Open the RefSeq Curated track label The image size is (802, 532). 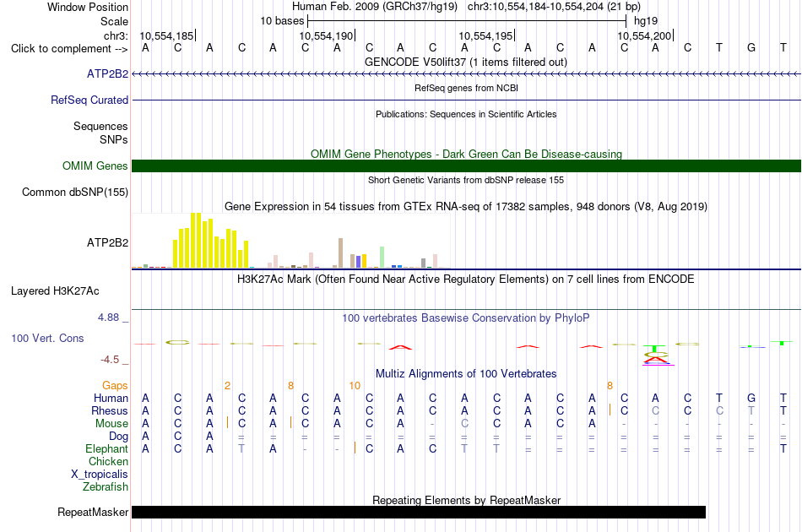click(89, 100)
